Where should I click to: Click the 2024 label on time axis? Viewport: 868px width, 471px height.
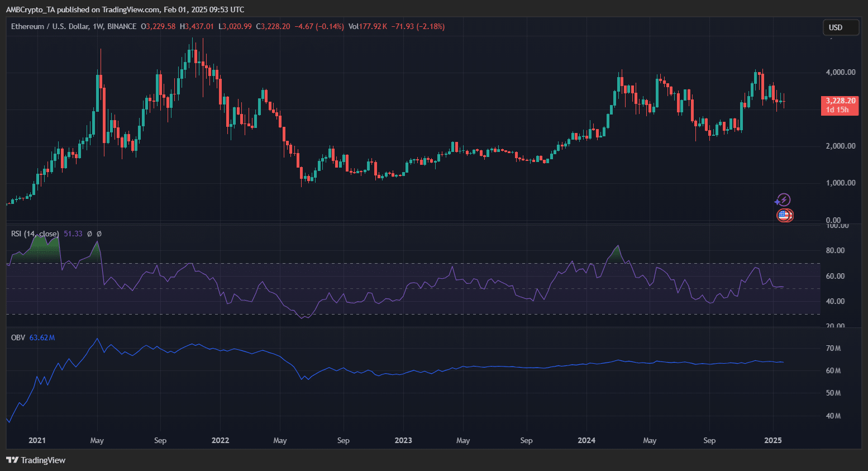tap(586, 440)
